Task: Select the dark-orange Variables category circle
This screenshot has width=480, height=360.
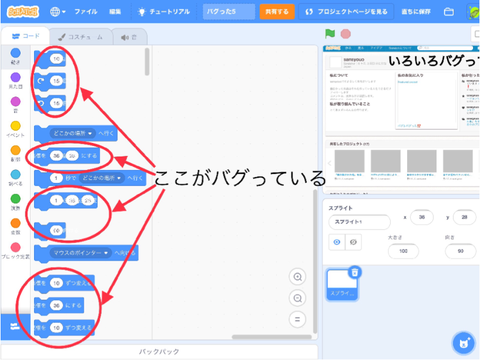Action: coord(15,223)
